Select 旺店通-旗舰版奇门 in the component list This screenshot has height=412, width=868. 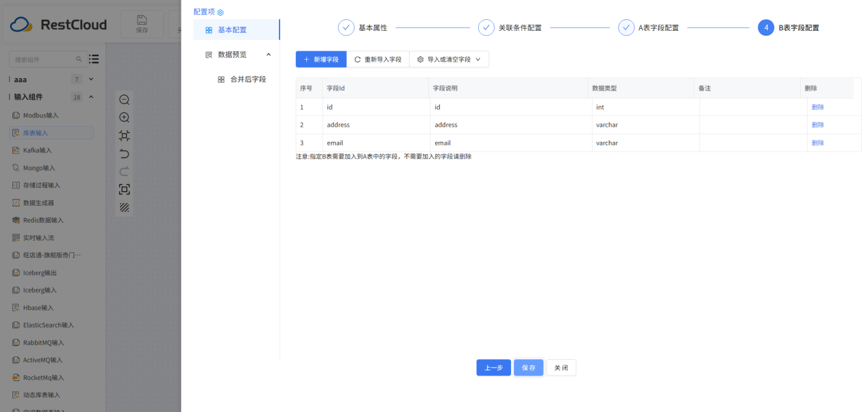51,255
